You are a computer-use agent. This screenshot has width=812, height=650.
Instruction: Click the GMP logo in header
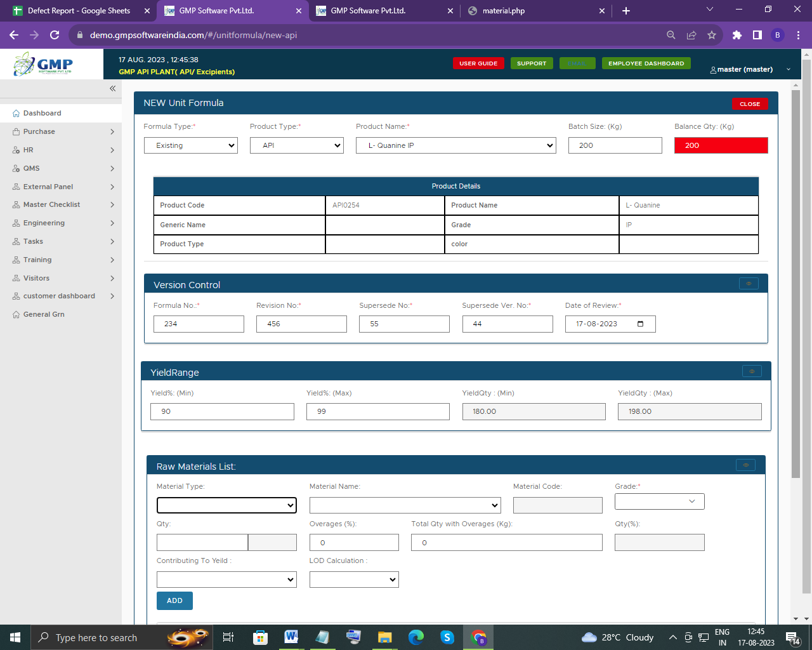pos(44,64)
